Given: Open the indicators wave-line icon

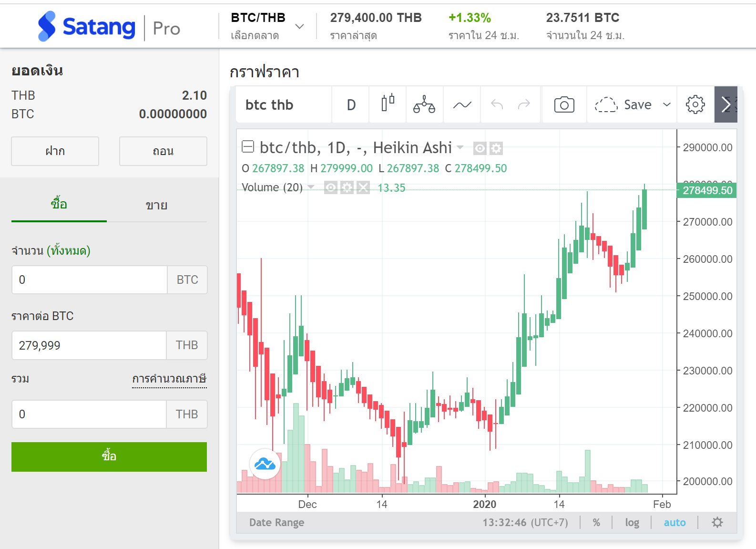Looking at the screenshot, I should pos(462,104).
